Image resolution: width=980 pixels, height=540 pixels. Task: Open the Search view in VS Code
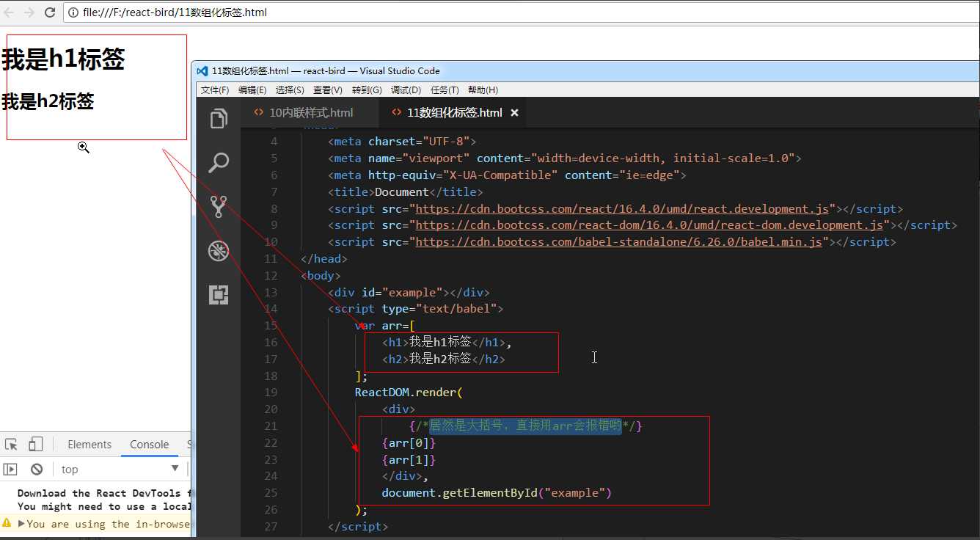(x=219, y=163)
